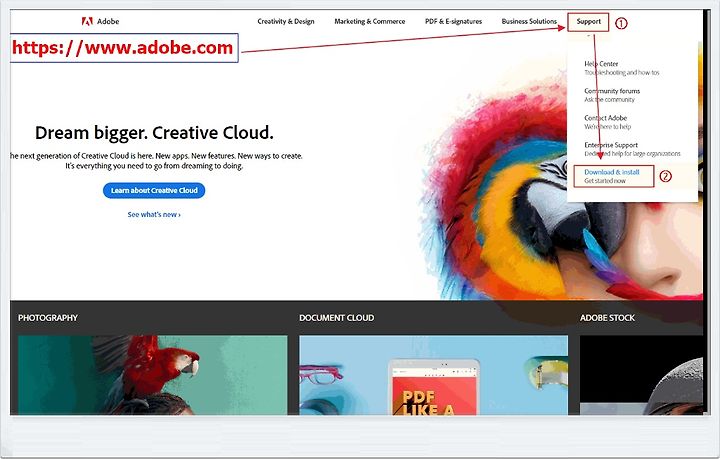The image size is (720, 459).
Task: Open the Document Cloud PDF thumbnail
Action: pyautogui.click(x=433, y=375)
